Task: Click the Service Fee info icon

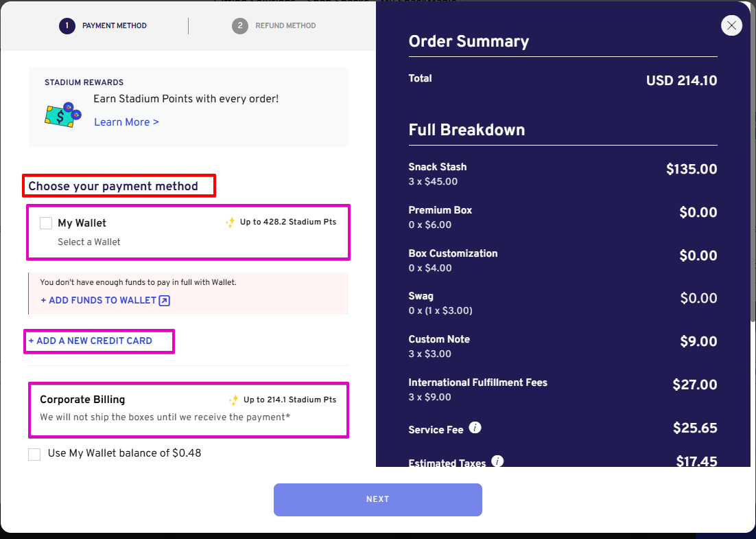Action: [x=475, y=428]
